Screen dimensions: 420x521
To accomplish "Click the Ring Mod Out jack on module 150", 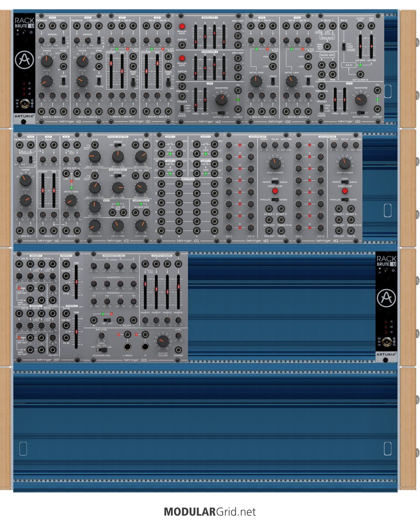I will [327, 46].
